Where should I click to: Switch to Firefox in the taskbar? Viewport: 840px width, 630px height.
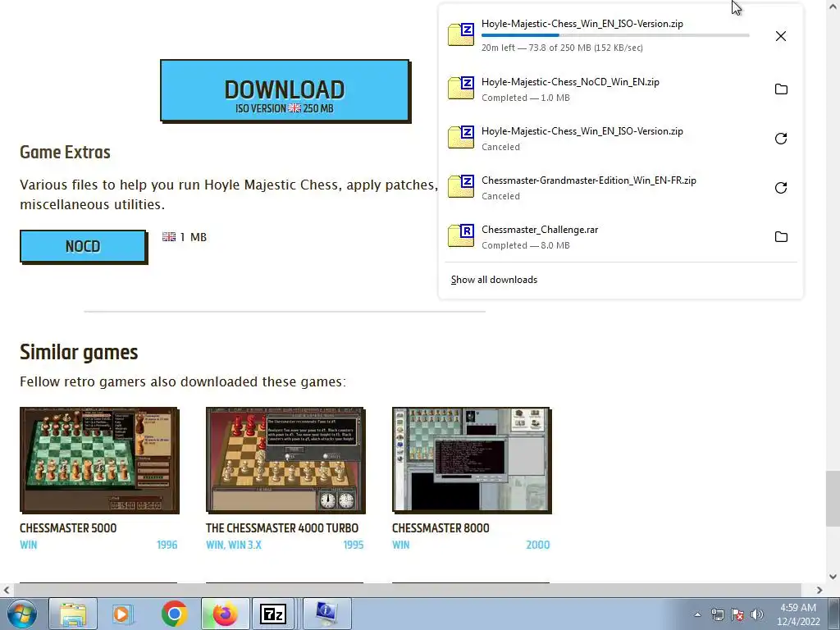[x=225, y=614]
